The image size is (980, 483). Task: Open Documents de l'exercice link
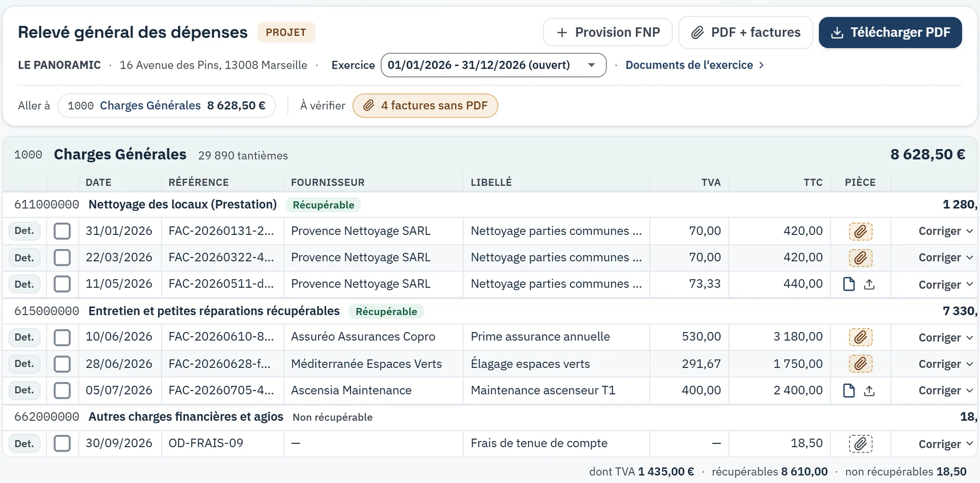[695, 65]
